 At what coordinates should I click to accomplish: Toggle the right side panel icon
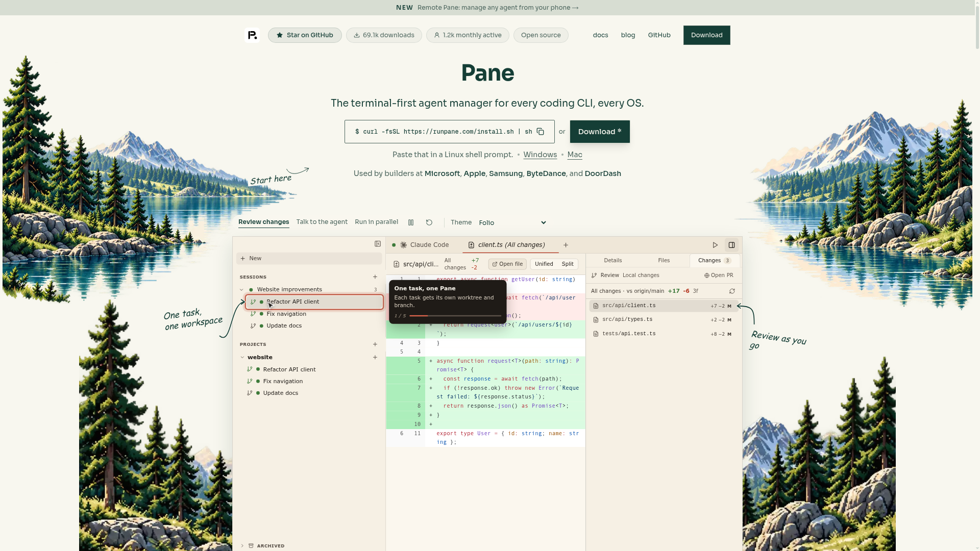(731, 245)
